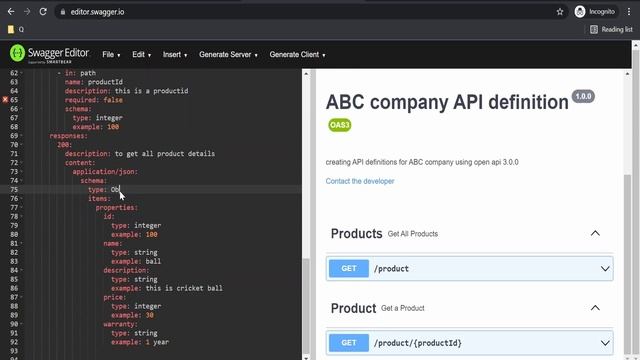The image size is (640, 360).
Task: Open the Generate Server menu
Action: coord(228,55)
